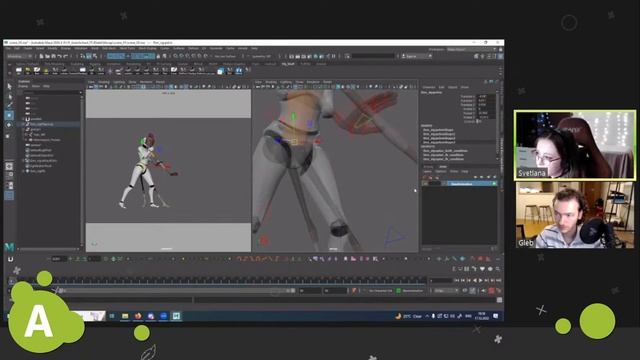
Task: Click the Redo arrow on status line
Action: coord(65,56)
